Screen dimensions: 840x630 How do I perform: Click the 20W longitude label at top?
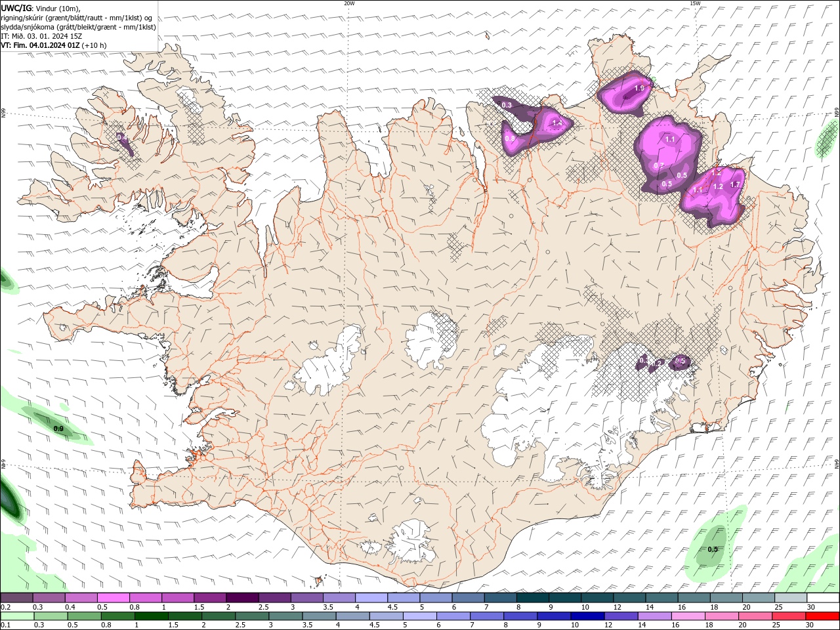tap(349, 3)
